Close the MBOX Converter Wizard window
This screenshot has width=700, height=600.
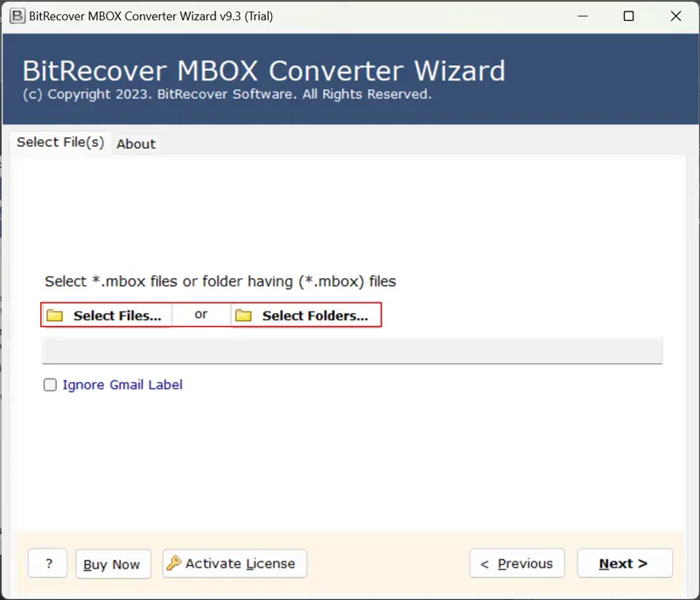pyautogui.click(x=675, y=16)
